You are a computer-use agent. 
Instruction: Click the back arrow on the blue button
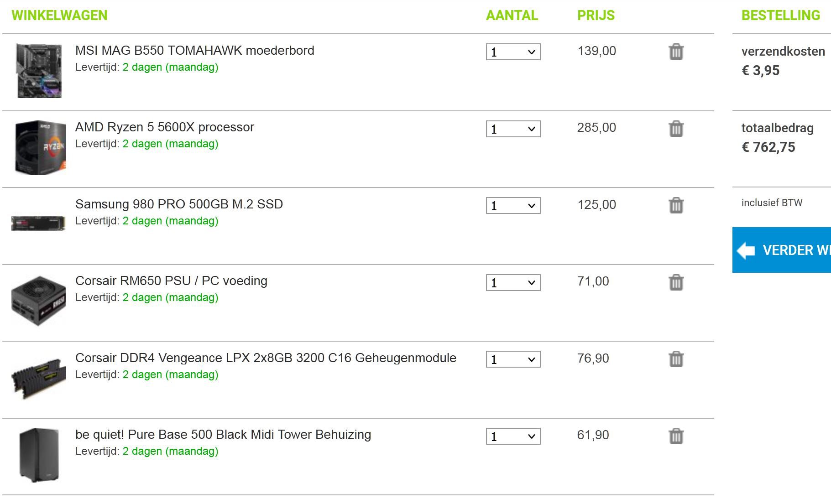pos(746,250)
